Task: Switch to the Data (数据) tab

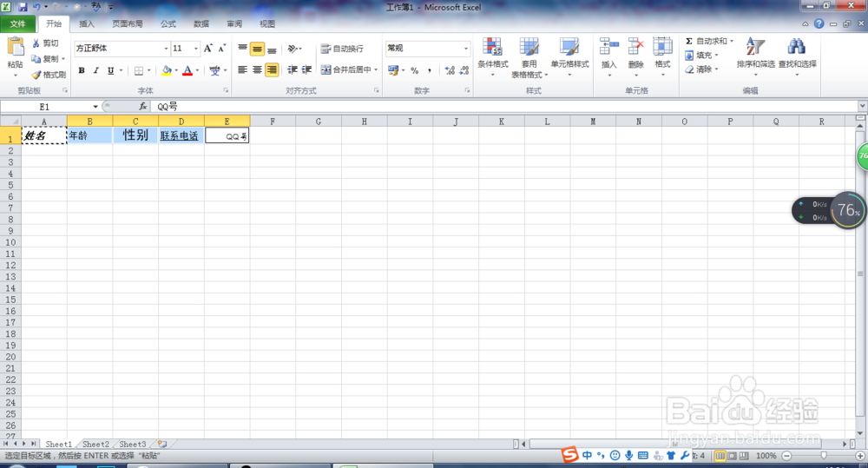Action: pos(201,23)
